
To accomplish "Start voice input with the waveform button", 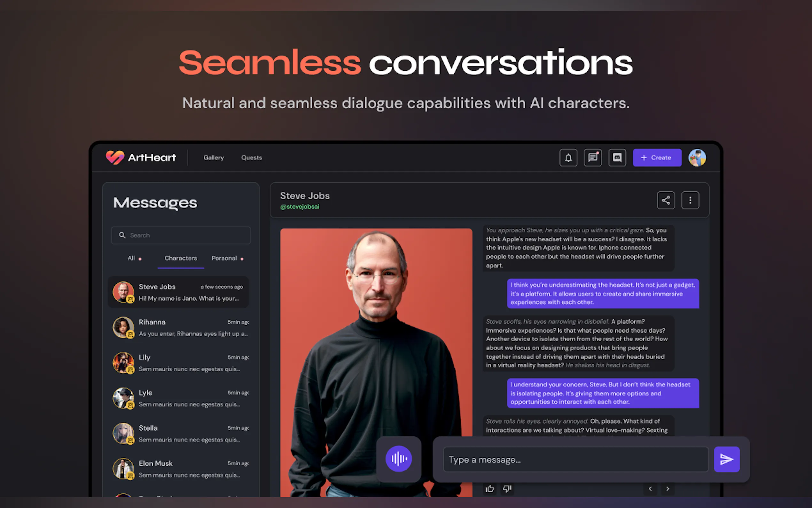I will (x=398, y=459).
